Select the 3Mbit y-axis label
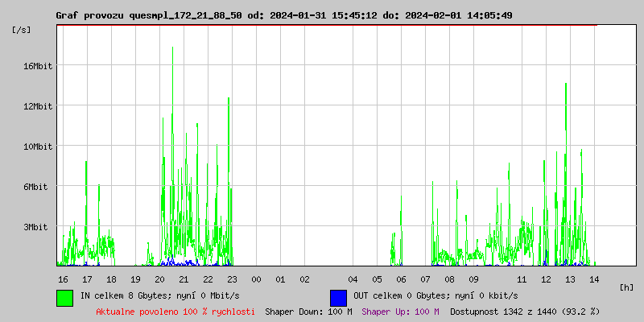The width and height of the screenshot is (644, 322). [35, 227]
